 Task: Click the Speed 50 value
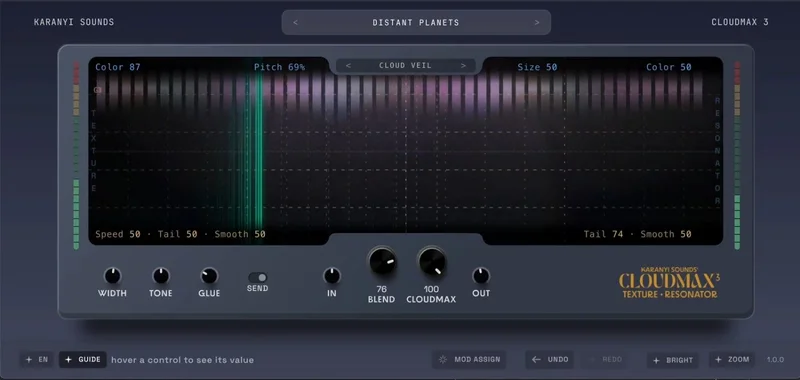tap(118, 234)
